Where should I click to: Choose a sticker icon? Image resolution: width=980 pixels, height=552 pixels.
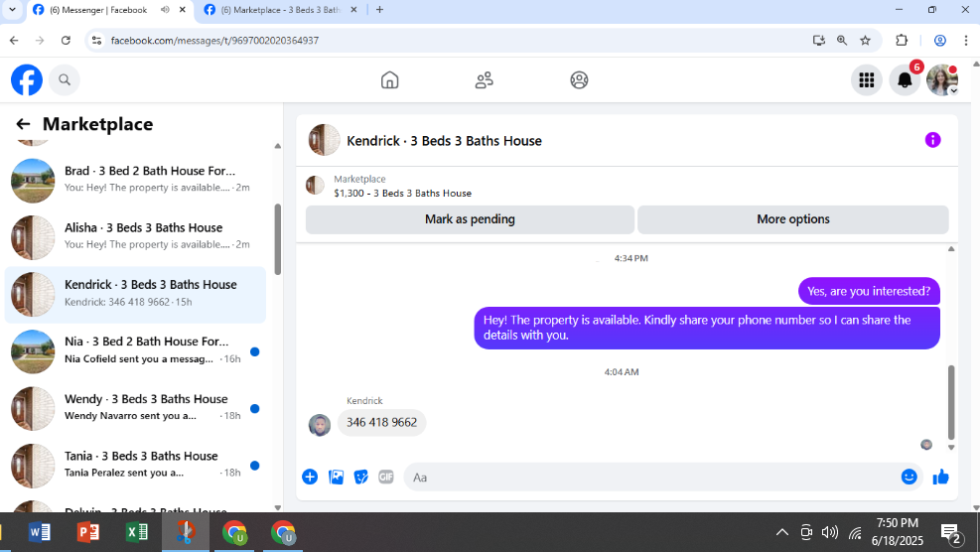point(361,477)
